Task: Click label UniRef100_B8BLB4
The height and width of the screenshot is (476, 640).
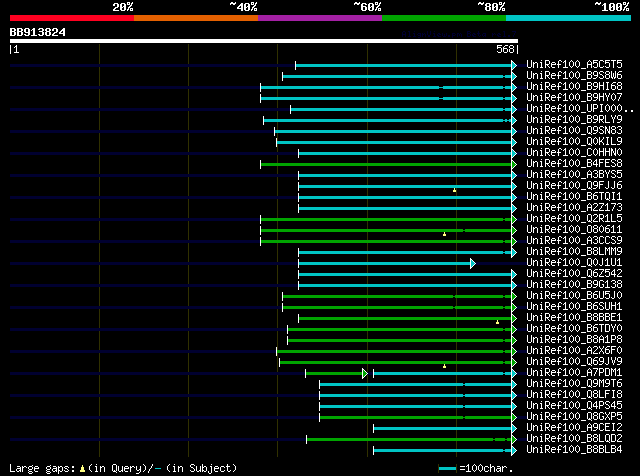Action: 574,450
